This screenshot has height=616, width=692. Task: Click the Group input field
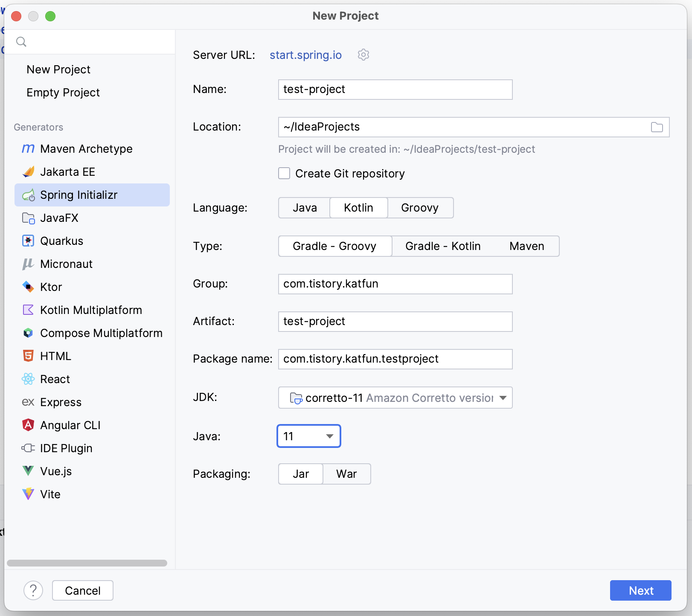[x=395, y=284]
